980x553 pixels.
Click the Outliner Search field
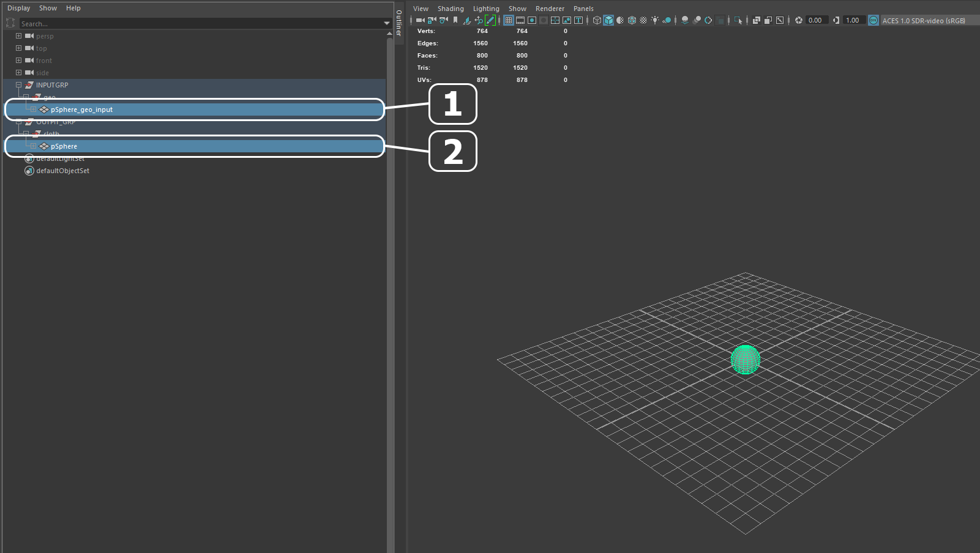200,24
